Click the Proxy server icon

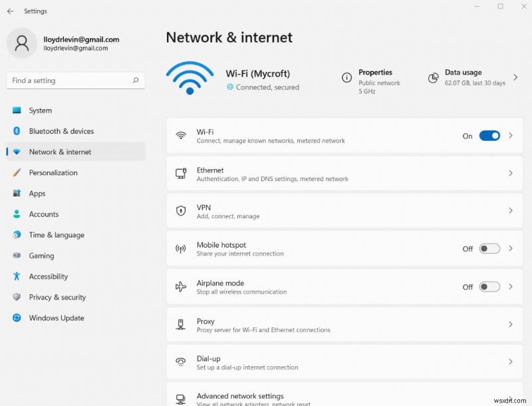[x=181, y=325]
